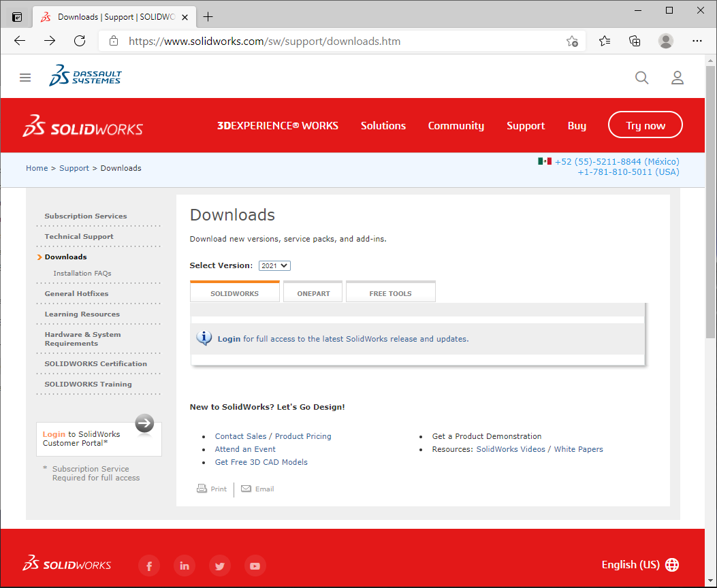This screenshot has width=717, height=588.
Task: Open the Favorites list icon
Action: [x=605, y=41]
